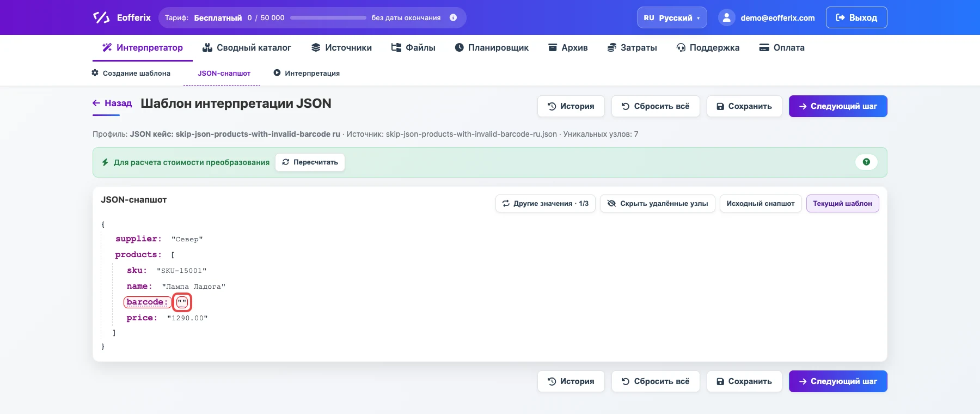Select Интерпретация step
The height and width of the screenshot is (414, 980).
[x=307, y=73]
